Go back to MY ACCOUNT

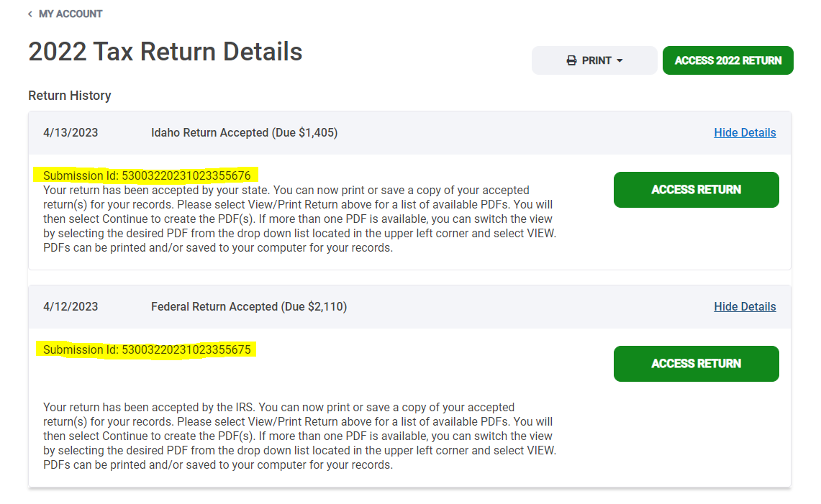[x=71, y=14]
